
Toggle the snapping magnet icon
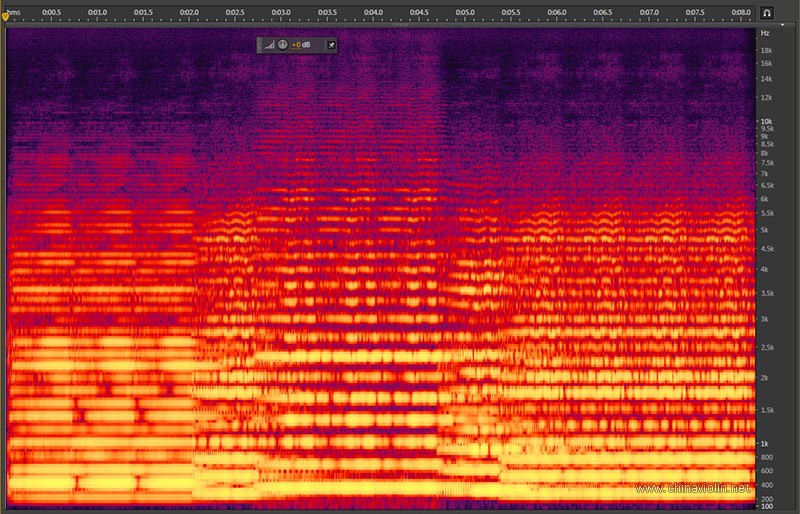(x=766, y=13)
